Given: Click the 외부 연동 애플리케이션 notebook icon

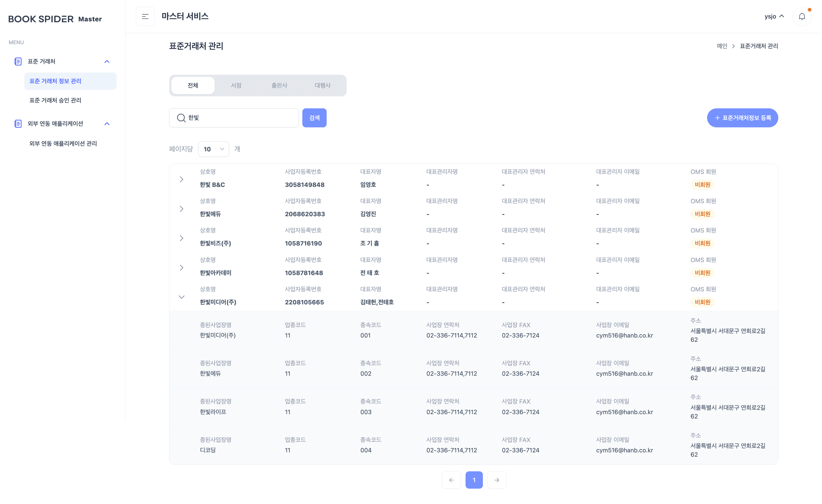Looking at the screenshot, I should [x=18, y=124].
